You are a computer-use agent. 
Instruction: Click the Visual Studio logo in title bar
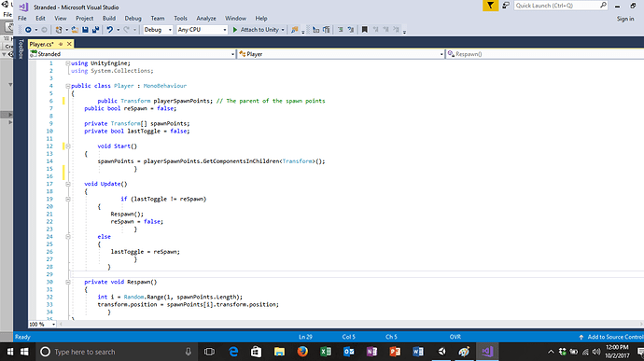pos(24,7)
